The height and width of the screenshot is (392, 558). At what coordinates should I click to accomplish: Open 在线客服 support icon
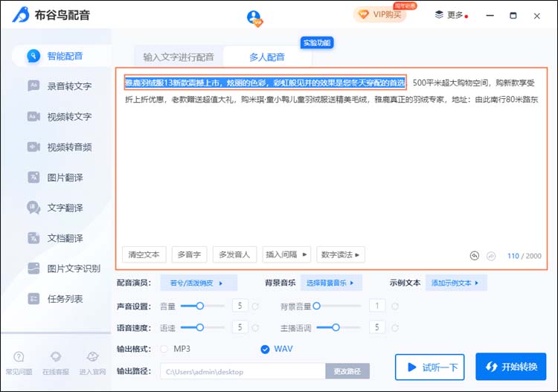pyautogui.click(x=56, y=358)
